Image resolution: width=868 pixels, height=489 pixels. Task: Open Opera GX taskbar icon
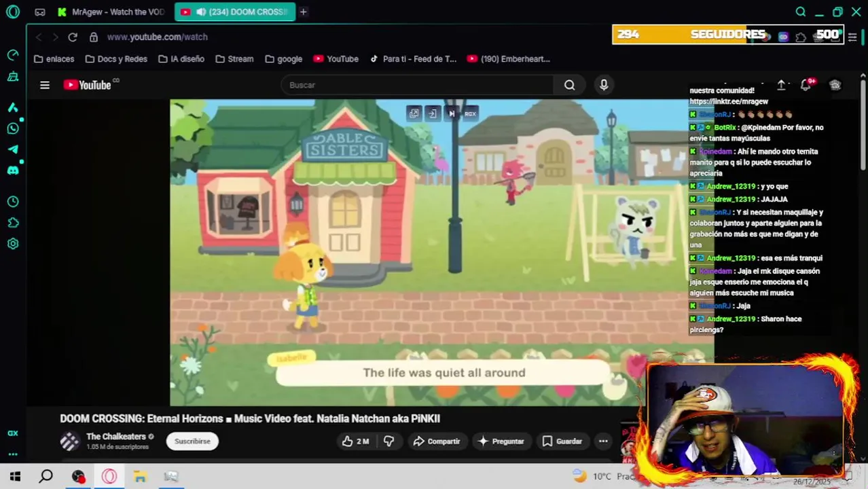tap(109, 476)
